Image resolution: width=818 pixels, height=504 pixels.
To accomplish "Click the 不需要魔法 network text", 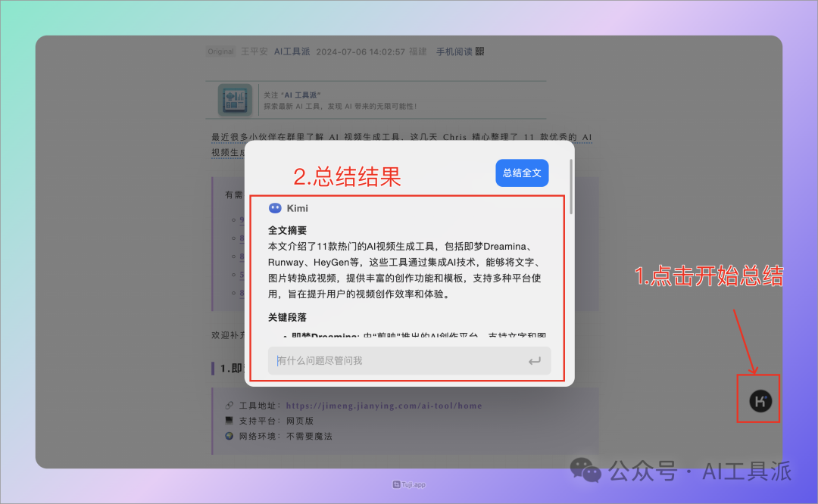I will click(309, 436).
